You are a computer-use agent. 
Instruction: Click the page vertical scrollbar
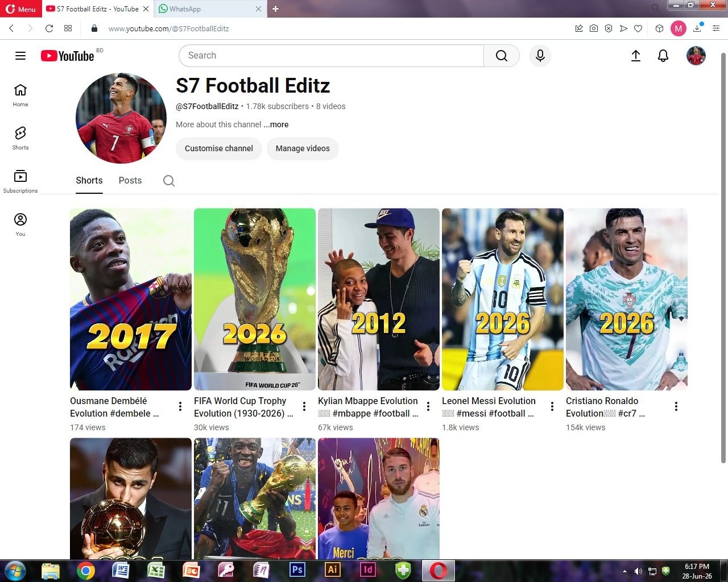pos(723,257)
